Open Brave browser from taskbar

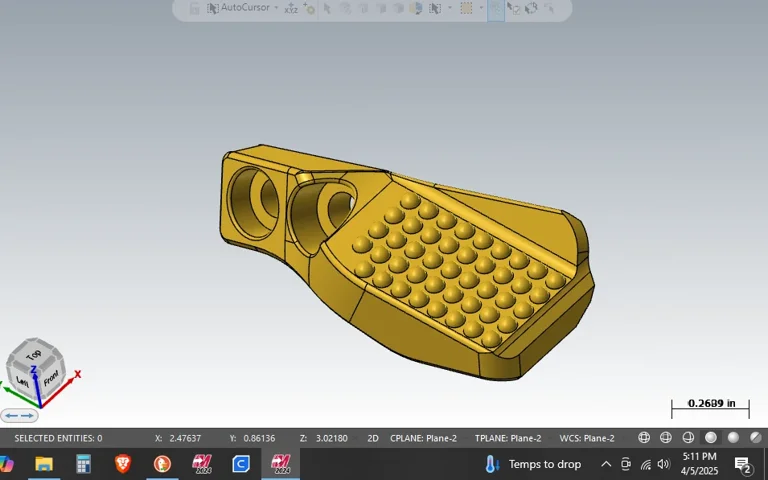click(x=123, y=464)
